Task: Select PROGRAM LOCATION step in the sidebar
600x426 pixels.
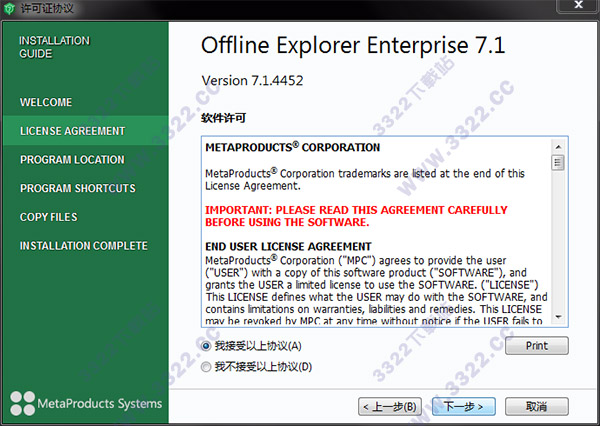Action: [x=72, y=160]
